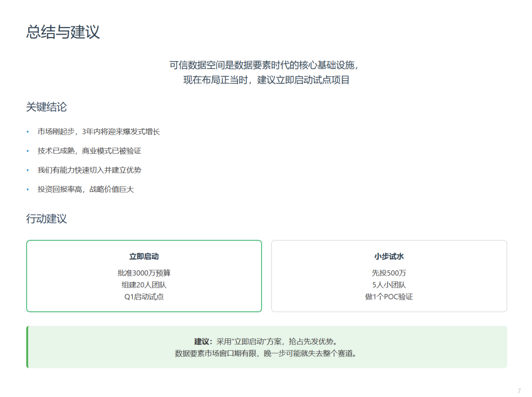Click the 行动建议 heading
The image size is (532, 397).
pos(46,218)
